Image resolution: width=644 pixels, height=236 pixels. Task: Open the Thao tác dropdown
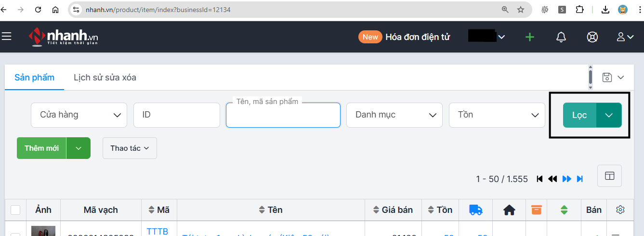pos(130,148)
